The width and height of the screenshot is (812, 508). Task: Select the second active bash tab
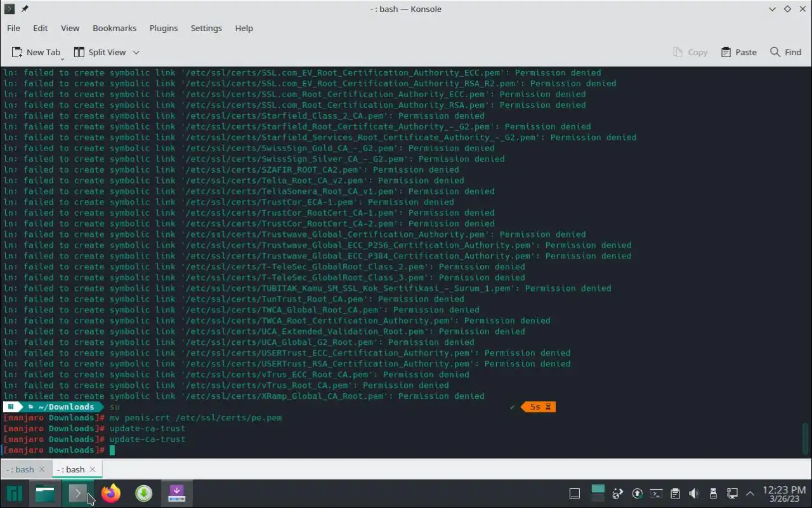pyautogui.click(x=70, y=469)
